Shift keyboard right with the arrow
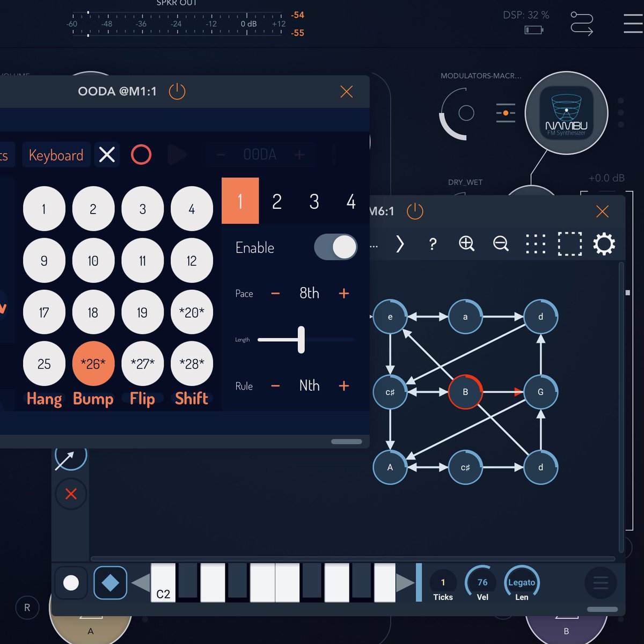The image size is (644, 644). coord(405,583)
